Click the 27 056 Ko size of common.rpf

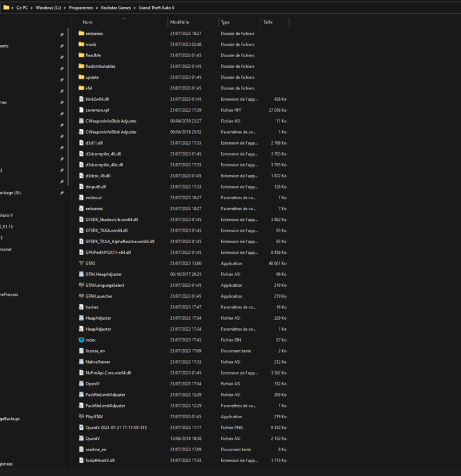coord(278,110)
